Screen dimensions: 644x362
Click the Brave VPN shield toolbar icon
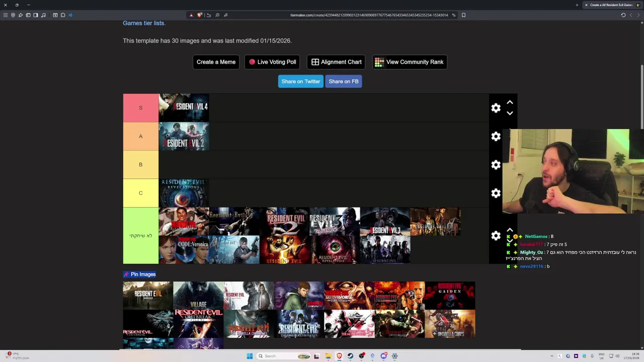(x=13, y=15)
